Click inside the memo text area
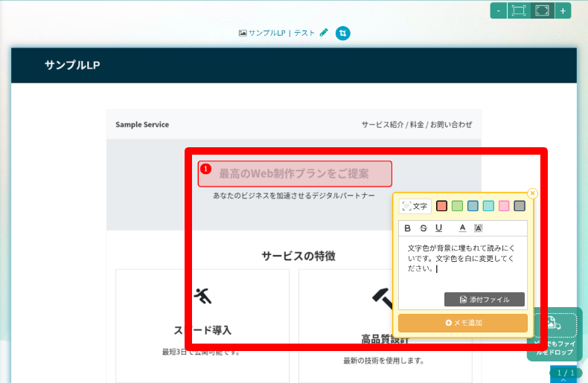 click(x=463, y=264)
